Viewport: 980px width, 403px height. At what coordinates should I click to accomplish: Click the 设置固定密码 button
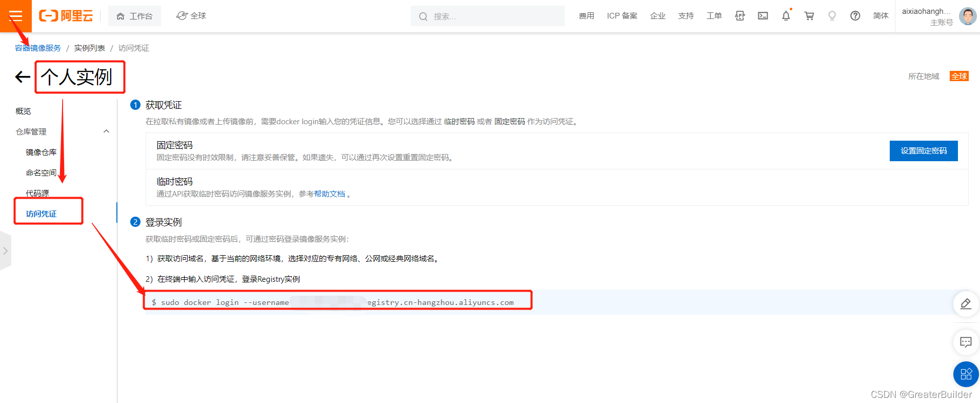click(x=924, y=151)
